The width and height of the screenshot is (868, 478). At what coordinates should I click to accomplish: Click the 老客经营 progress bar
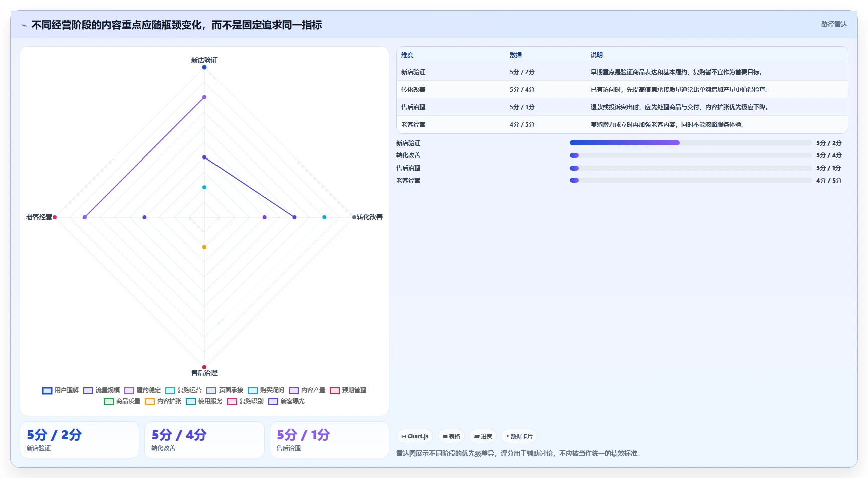pyautogui.click(x=691, y=180)
